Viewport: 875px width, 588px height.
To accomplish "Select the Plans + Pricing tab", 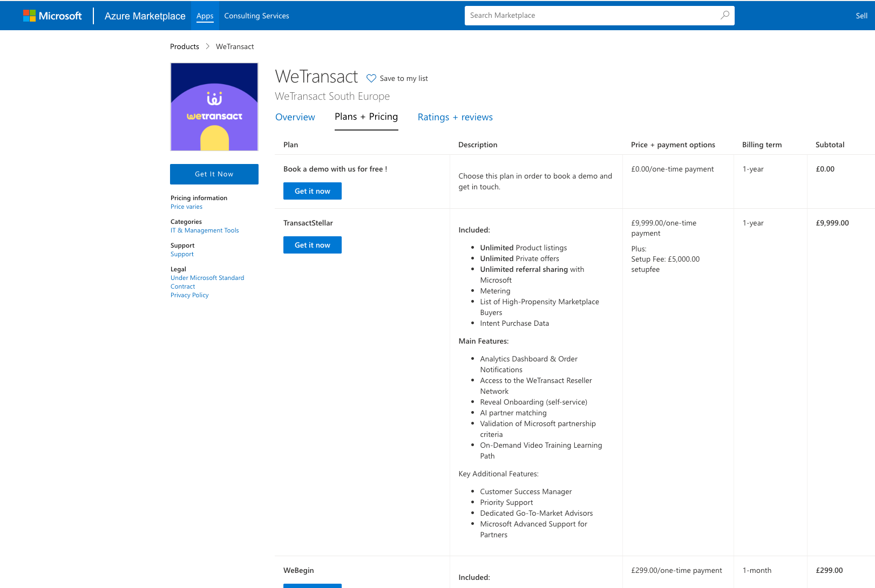I will [367, 117].
